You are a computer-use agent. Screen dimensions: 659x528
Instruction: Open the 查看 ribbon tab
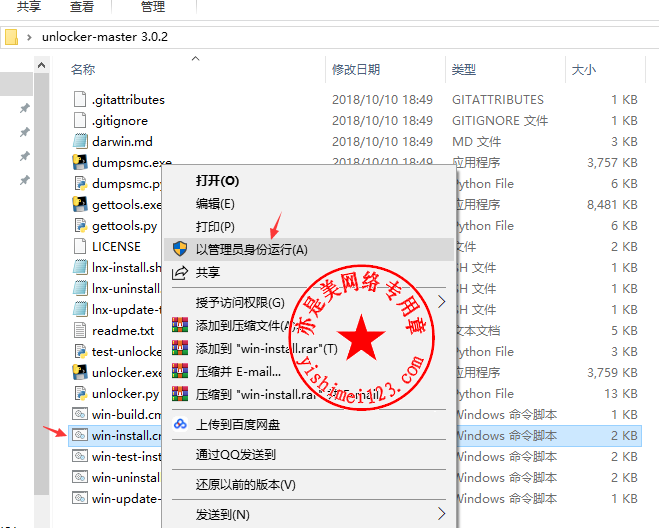pyautogui.click(x=82, y=6)
